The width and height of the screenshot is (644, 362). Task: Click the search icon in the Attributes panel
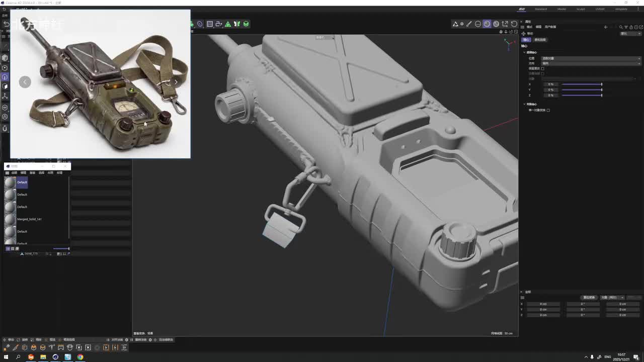click(x=621, y=27)
